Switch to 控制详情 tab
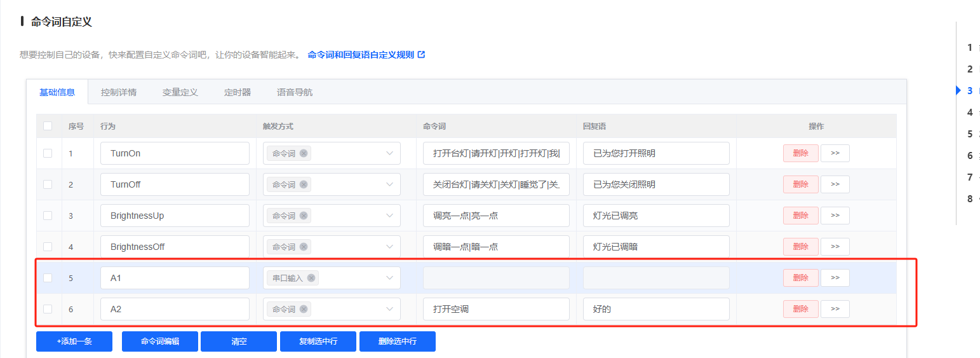This screenshot has width=980, height=358. click(x=119, y=92)
